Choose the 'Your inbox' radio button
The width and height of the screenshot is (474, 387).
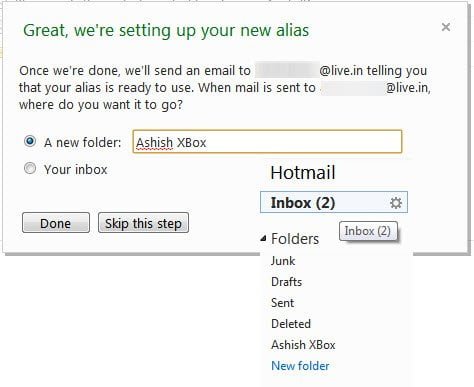[30, 168]
